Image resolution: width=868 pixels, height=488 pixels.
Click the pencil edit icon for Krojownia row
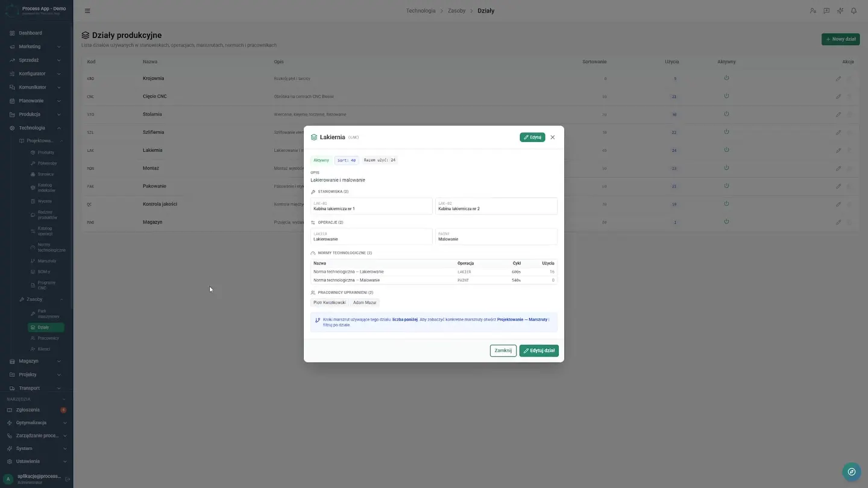tap(838, 78)
